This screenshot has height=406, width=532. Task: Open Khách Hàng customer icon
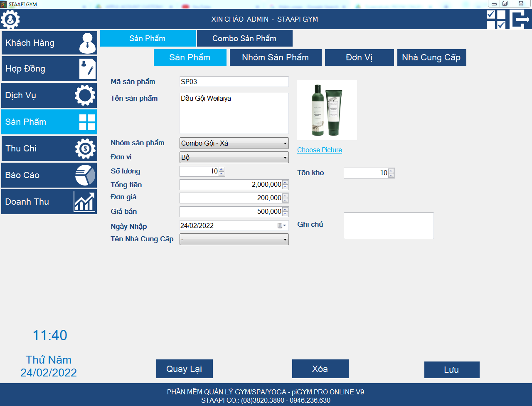(x=87, y=43)
